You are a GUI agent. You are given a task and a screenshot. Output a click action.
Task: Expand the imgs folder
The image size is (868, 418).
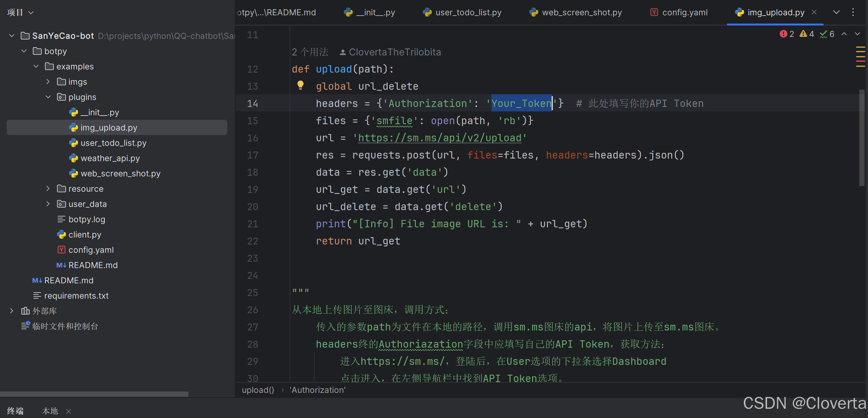(48, 82)
